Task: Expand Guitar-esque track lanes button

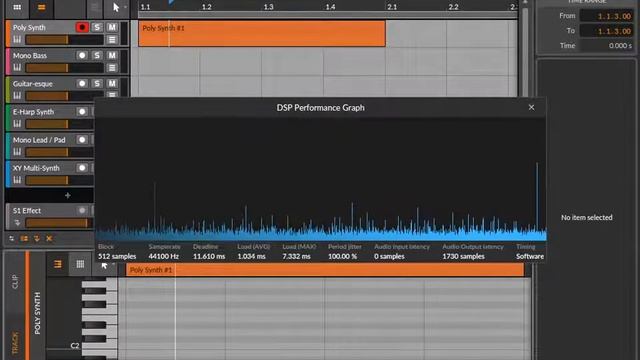Action: (112, 95)
